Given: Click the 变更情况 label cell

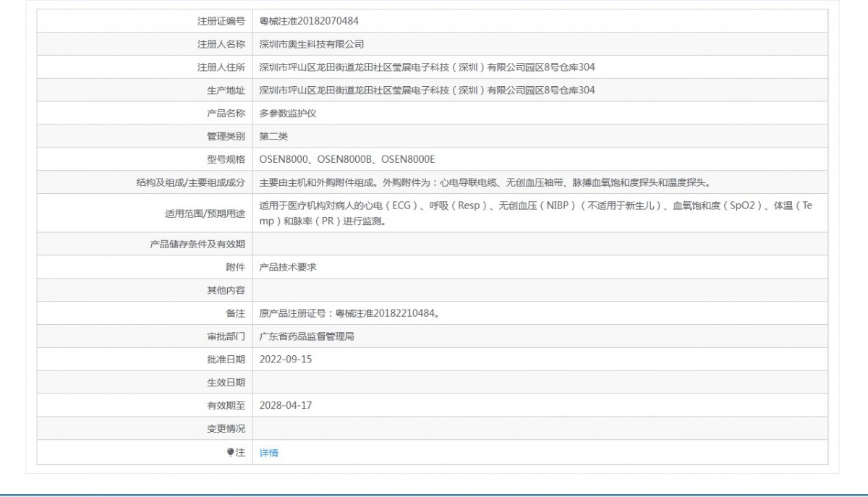Looking at the screenshot, I should pos(145,429).
